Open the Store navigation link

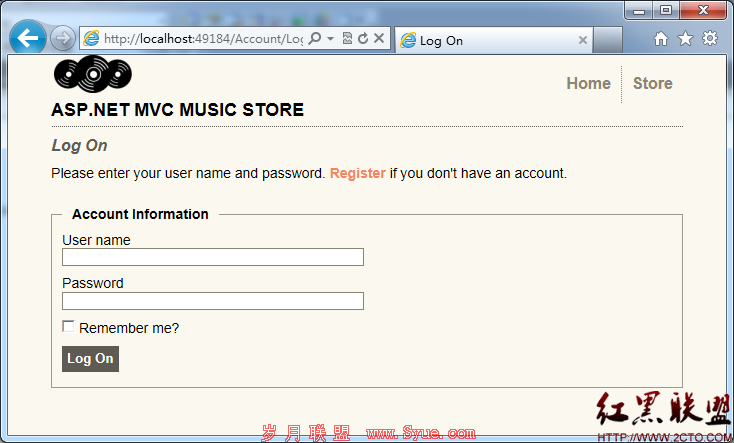tap(653, 83)
